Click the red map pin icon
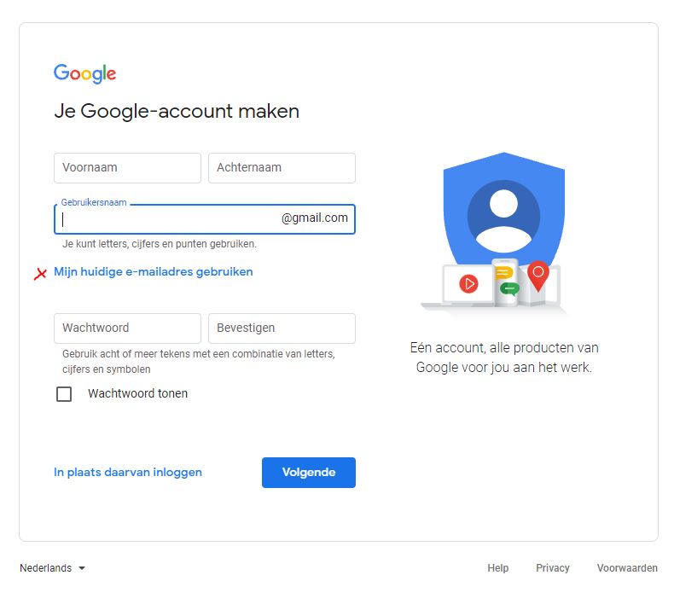The width and height of the screenshot is (674, 616). click(x=537, y=275)
